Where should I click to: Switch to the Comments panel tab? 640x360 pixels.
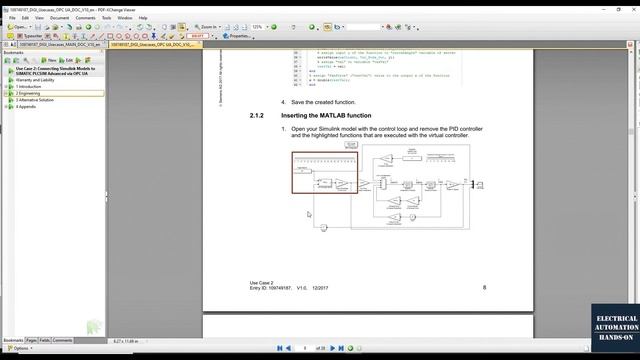62,340
